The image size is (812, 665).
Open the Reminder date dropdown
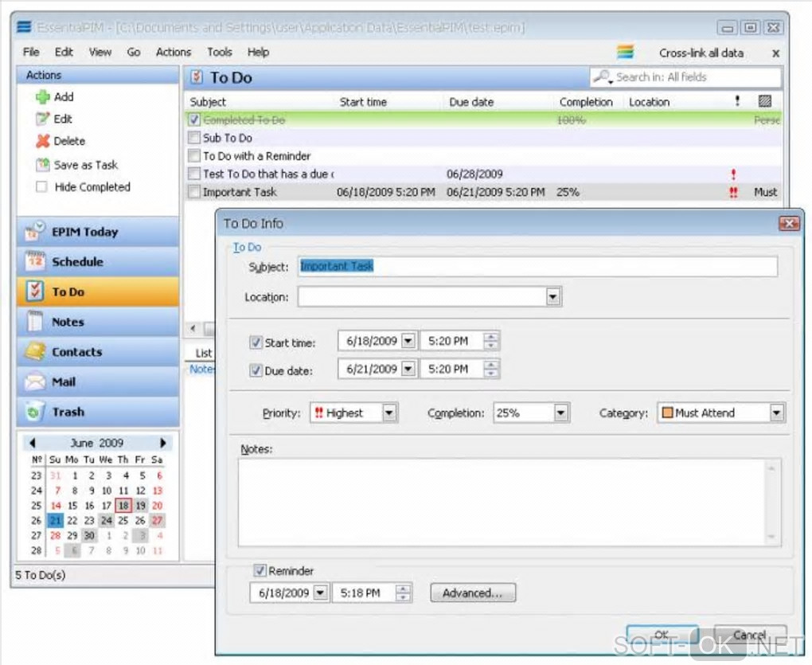[321, 593]
